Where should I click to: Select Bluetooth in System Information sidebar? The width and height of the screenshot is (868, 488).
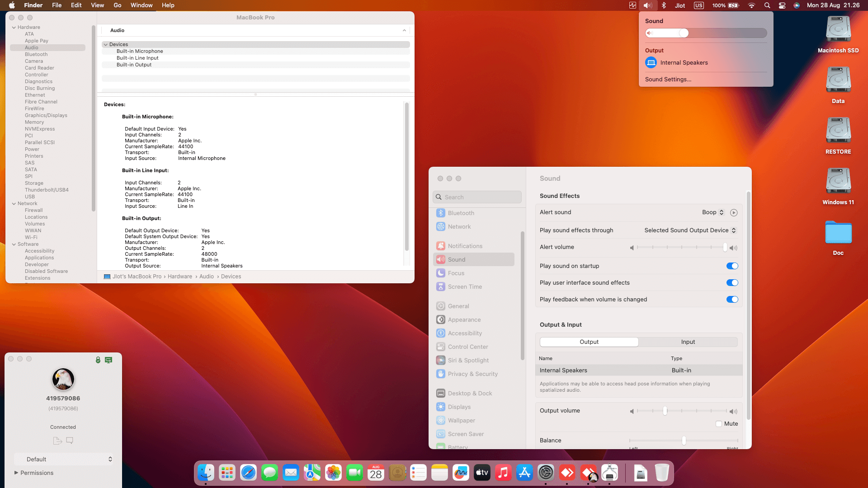point(36,54)
